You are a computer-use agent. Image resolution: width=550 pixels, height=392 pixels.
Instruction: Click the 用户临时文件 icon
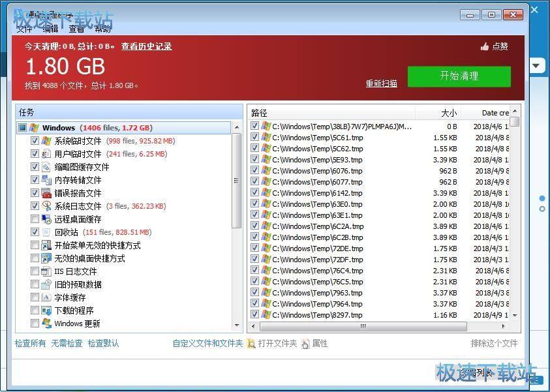coord(46,154)
